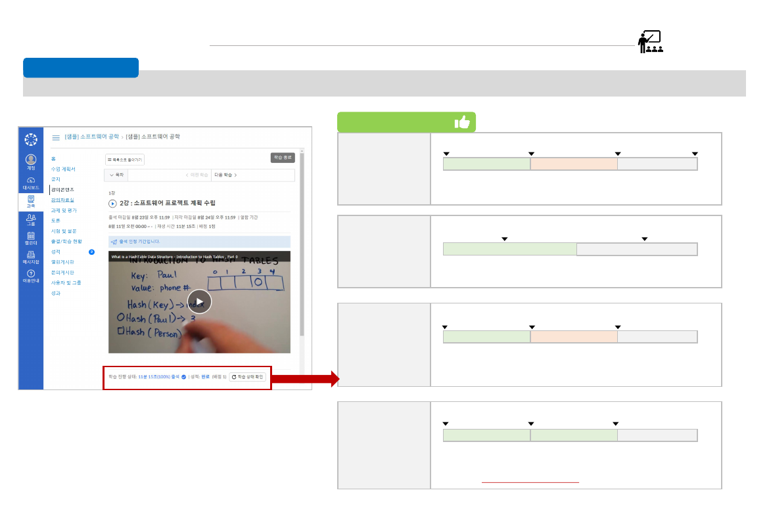Screen dimensions: 769x532
Task: Play the hash tables lecture video
Action: tap(199, 301)
